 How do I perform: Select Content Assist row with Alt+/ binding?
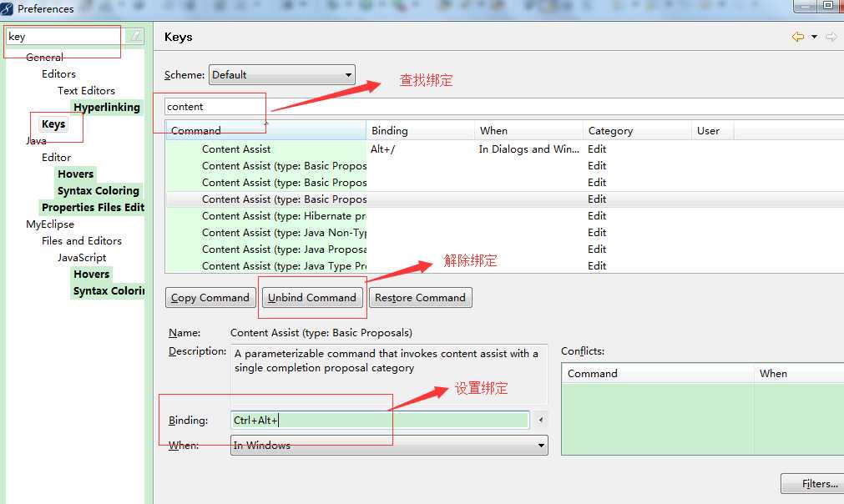pos(504,149)
